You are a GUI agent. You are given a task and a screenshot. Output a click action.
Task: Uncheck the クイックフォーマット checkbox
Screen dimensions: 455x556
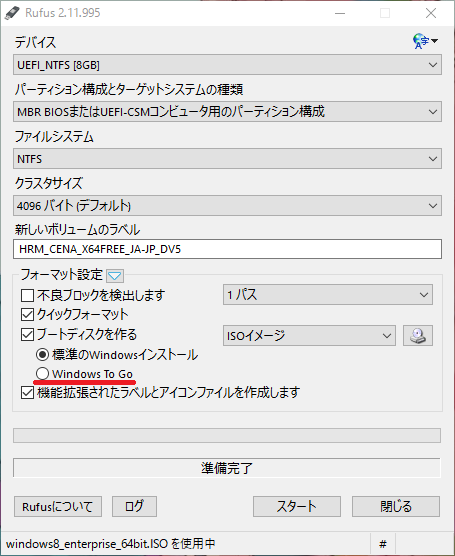coord(27,315)
